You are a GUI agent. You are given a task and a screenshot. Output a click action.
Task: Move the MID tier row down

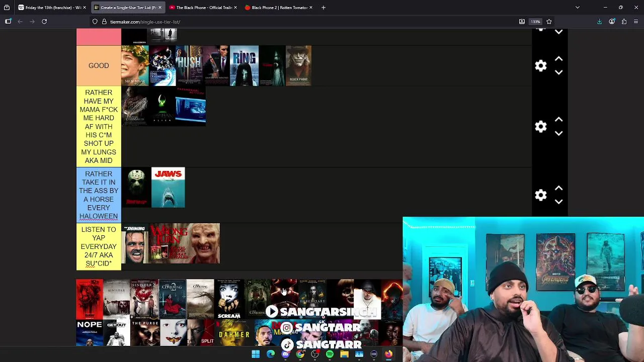pos(558,133)
